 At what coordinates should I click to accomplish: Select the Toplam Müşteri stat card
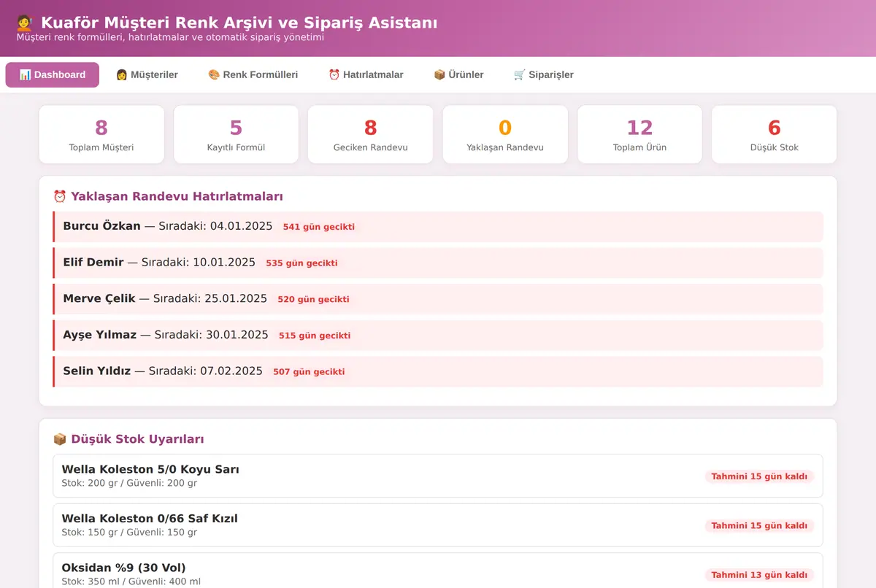(x=101, y=134)
